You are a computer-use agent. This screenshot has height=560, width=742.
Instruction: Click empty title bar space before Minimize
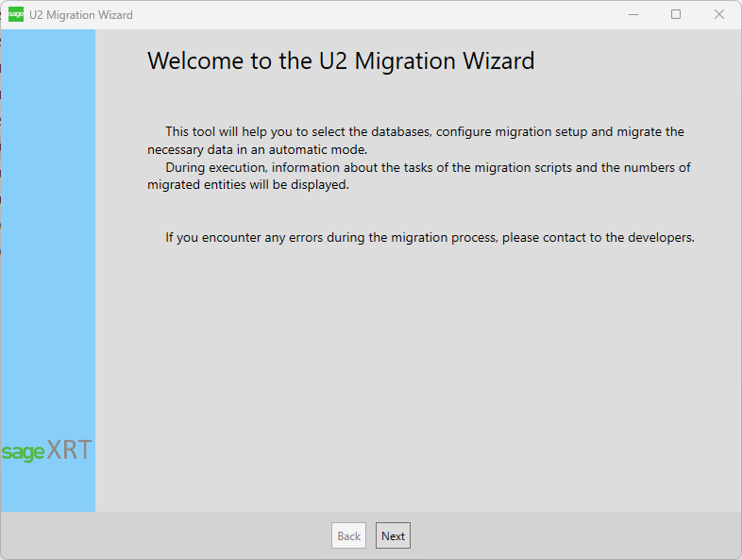coord(378,14)
